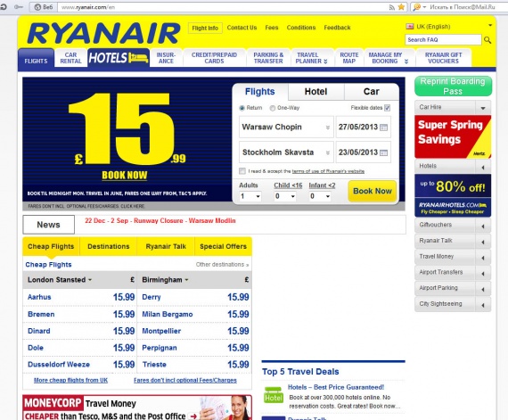Open the CAR RENTAL navigation tab
The width and height of the screenshot is (508, 420).
[x=70, y=58]
